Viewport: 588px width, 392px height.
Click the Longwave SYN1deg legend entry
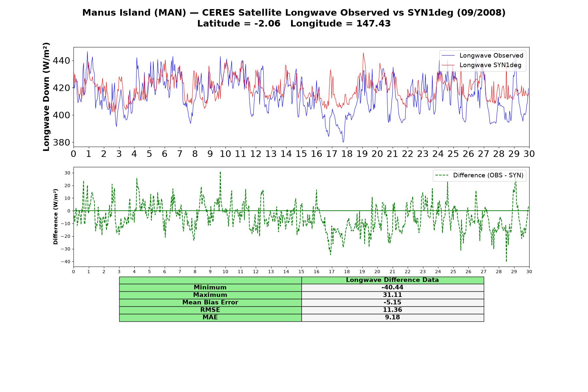(482, 65)
